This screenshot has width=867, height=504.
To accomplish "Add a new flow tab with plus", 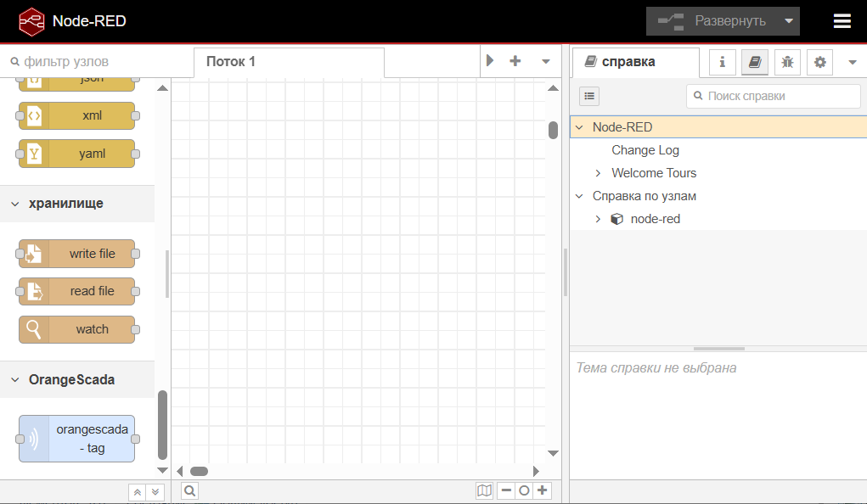I will [x=515, y=61].
